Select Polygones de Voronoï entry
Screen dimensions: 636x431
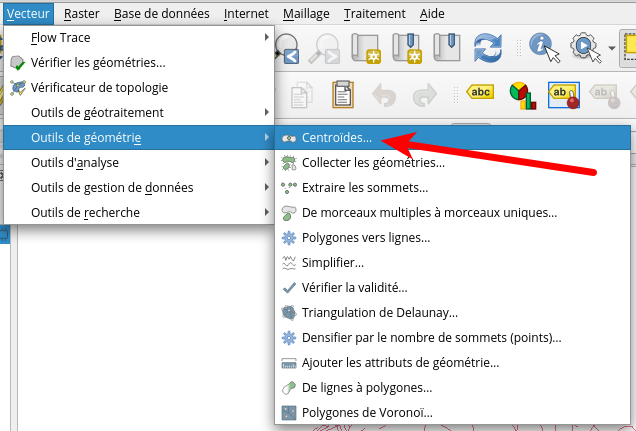(366, 412)
